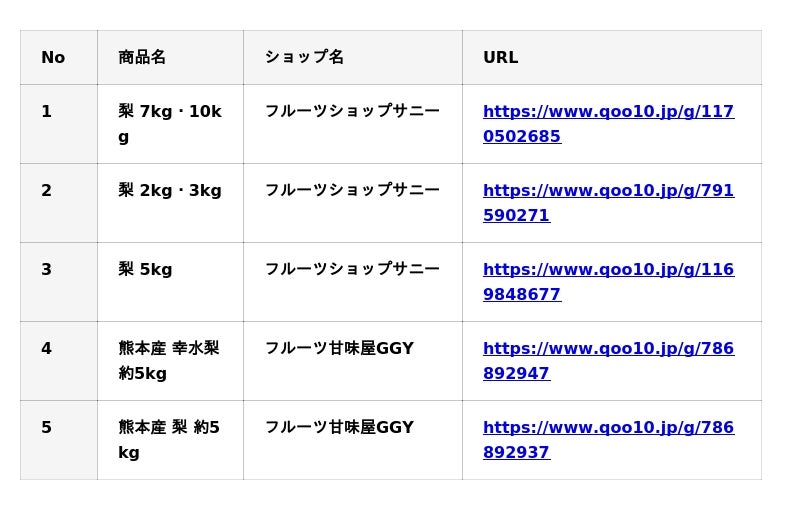This screenshot has width=800, height=510.
Task: Click row 5 shop name フルーツ甘味屋GGY
Action: (339, 428)
